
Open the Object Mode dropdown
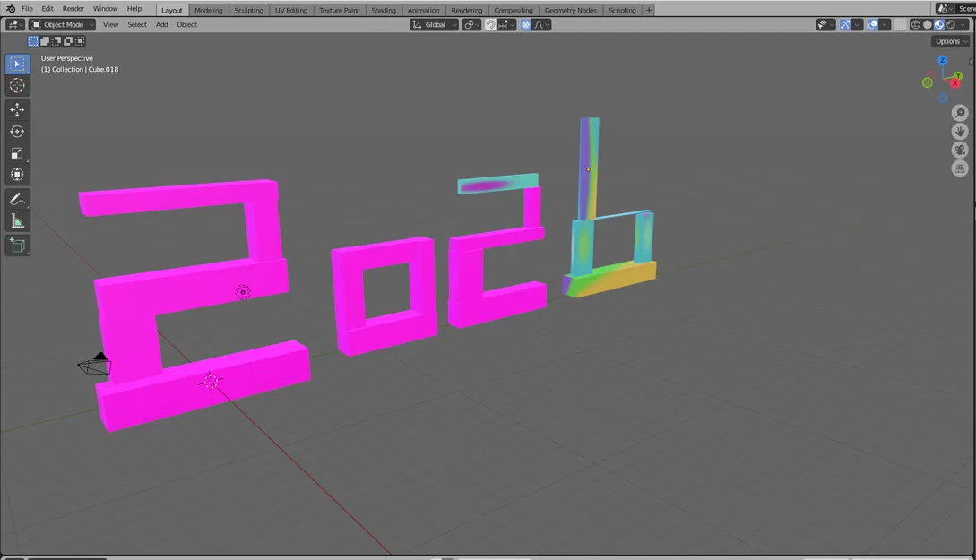[x=62, y=25]
